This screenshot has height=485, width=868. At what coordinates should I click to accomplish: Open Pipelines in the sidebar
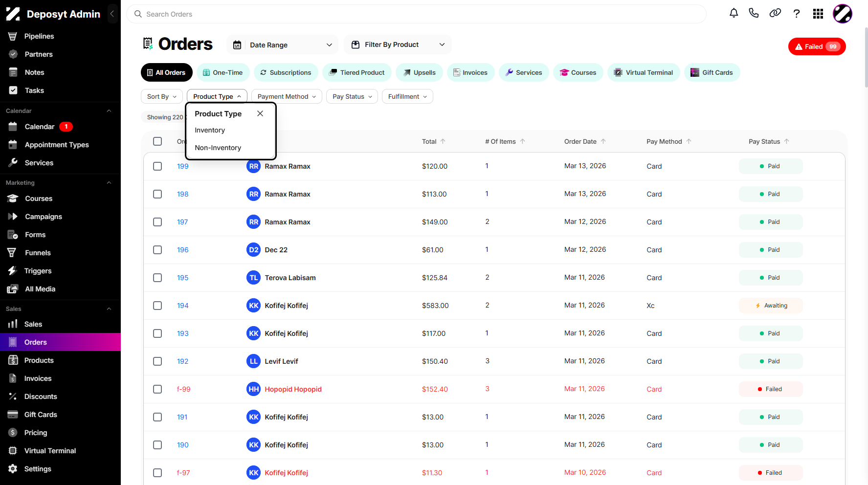pos(39,36)
